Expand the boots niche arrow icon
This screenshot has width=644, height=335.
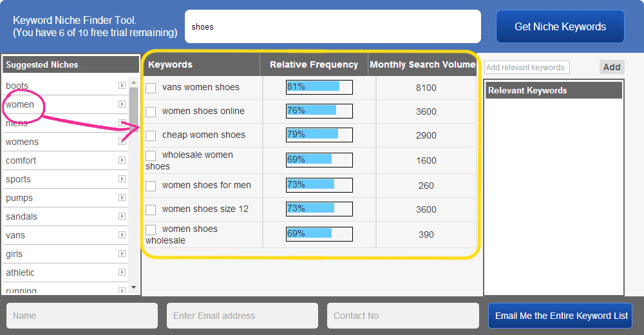coord(122,85)
